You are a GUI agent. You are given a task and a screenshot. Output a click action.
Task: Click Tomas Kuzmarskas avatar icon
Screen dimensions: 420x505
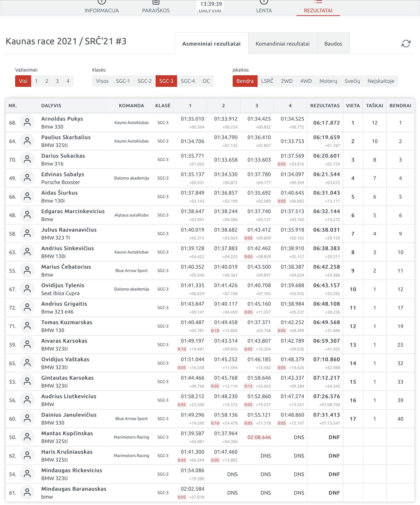(27, 326)
